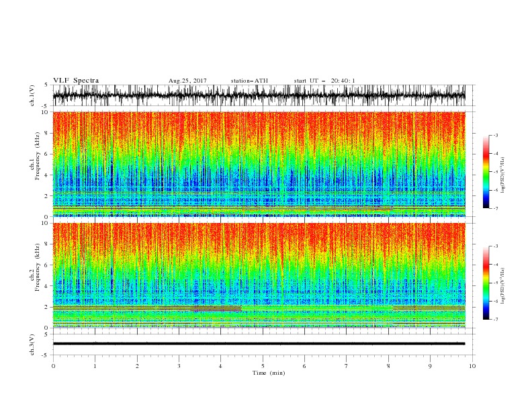Click the "7" tick on the time axis

[x=347, y=366]
